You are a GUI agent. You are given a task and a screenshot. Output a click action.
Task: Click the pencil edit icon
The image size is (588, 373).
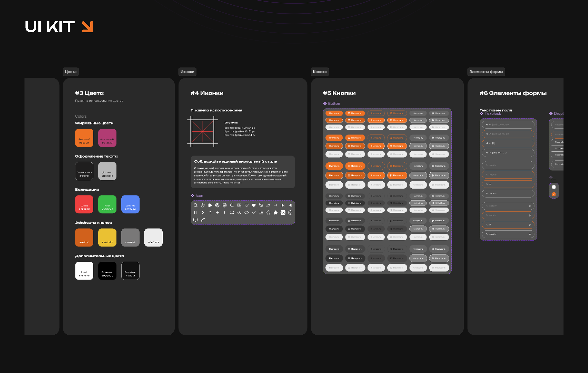[203, 220]
